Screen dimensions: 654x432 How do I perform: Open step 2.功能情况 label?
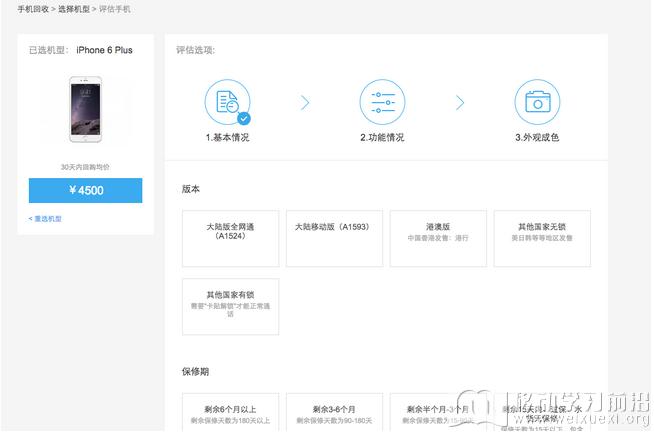click(x=382, y=138)
